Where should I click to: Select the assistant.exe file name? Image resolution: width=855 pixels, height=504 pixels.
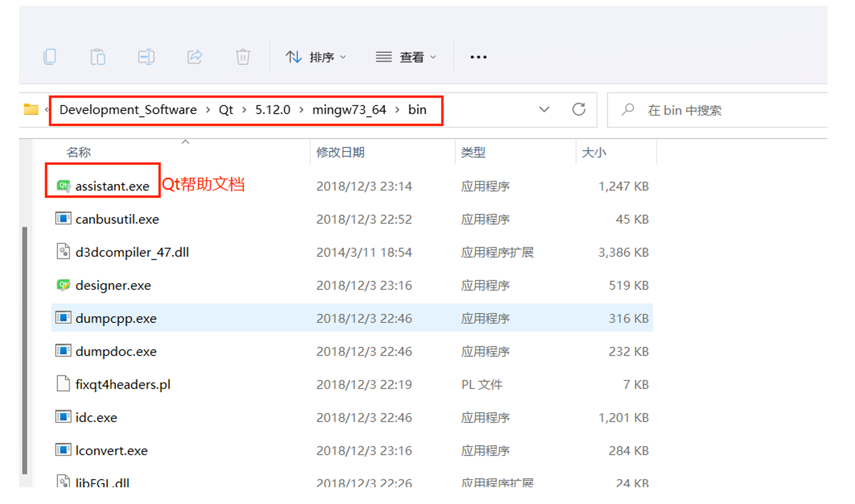112,186
